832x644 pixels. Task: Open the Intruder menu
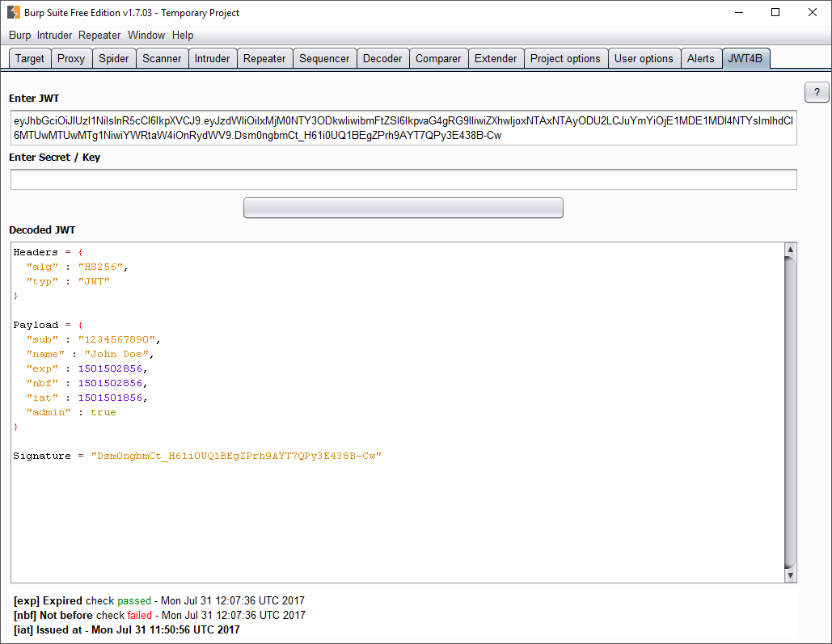54,35
